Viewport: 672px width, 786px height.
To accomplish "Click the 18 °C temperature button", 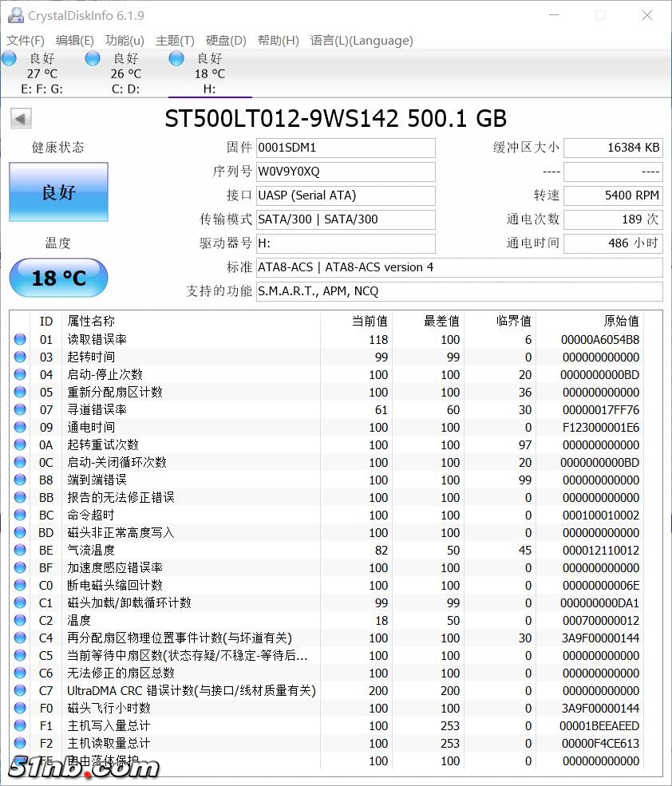I will pyautogui.click(x=59, y=278).
